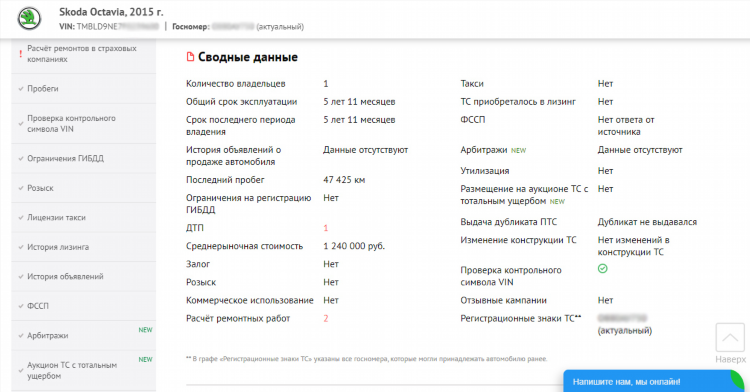Select Ограничения ГИБДД in sidebar
The image size is (750, 392).
coord(84,158)
